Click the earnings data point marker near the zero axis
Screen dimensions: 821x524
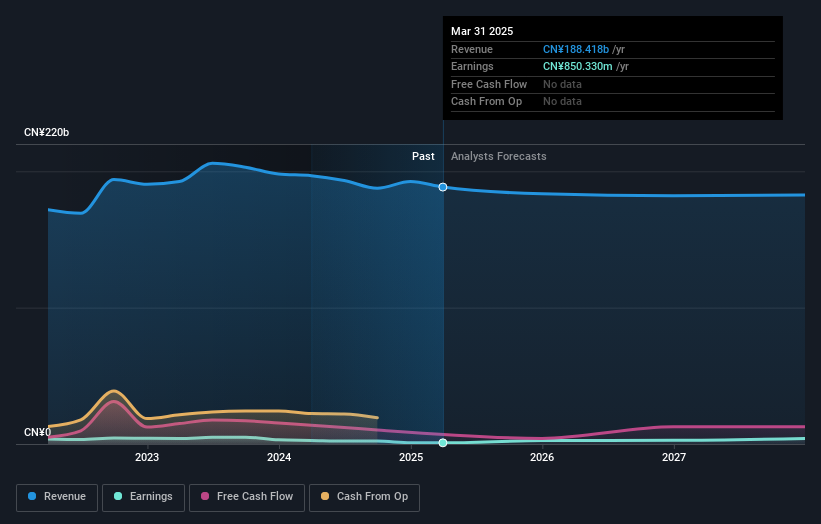point(443,443)
